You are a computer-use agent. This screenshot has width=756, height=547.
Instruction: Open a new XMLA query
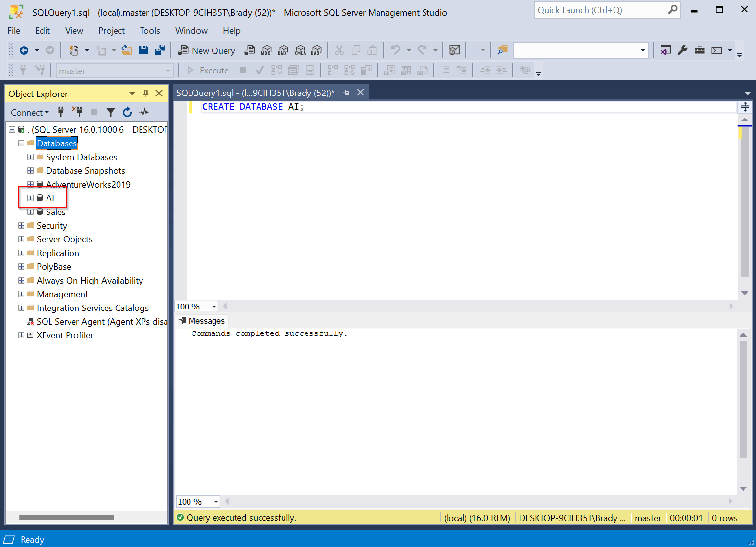tap(300, 50)
